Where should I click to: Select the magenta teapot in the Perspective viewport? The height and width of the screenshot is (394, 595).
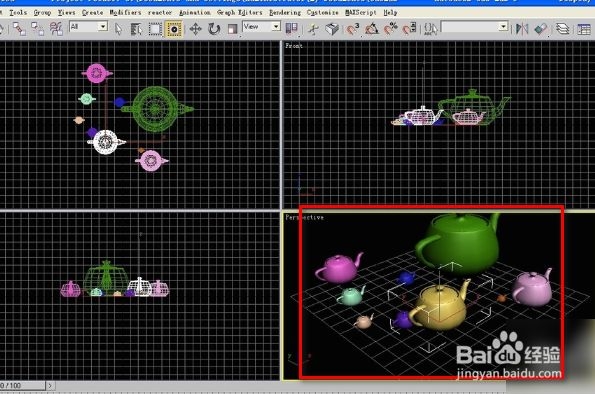(338, 268)
